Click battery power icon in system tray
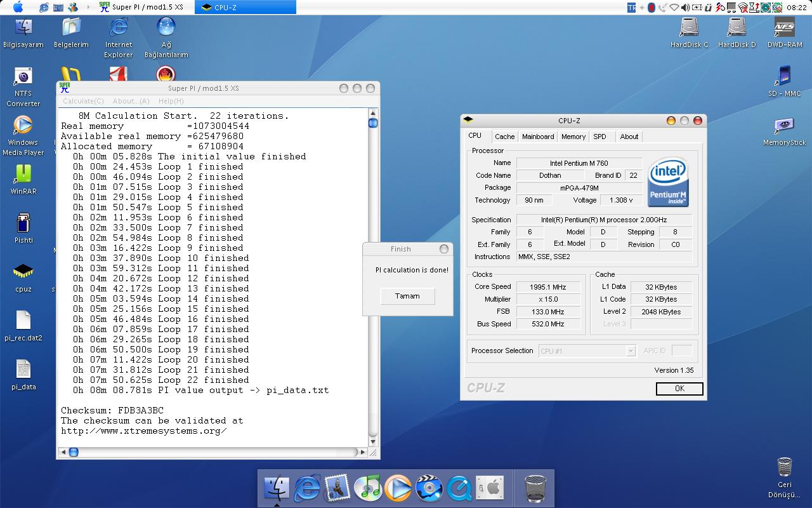The height and width of the screenshot is (508, 812). click(697, 8)
